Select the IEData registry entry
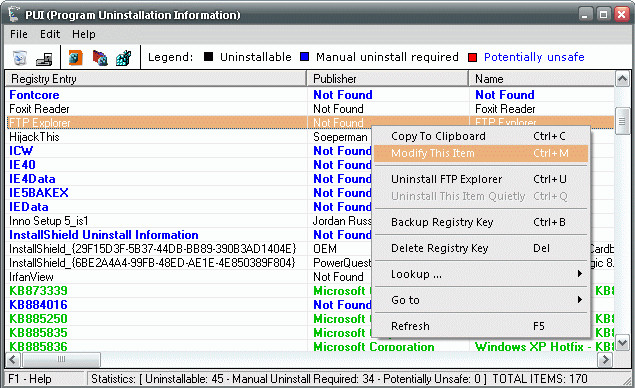The width and height of the screenshot is (635, 388). click(x=29, y=207)
